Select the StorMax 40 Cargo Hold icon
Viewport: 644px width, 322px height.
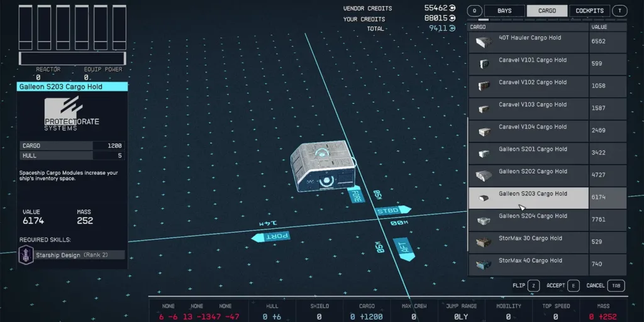(484, 265)
